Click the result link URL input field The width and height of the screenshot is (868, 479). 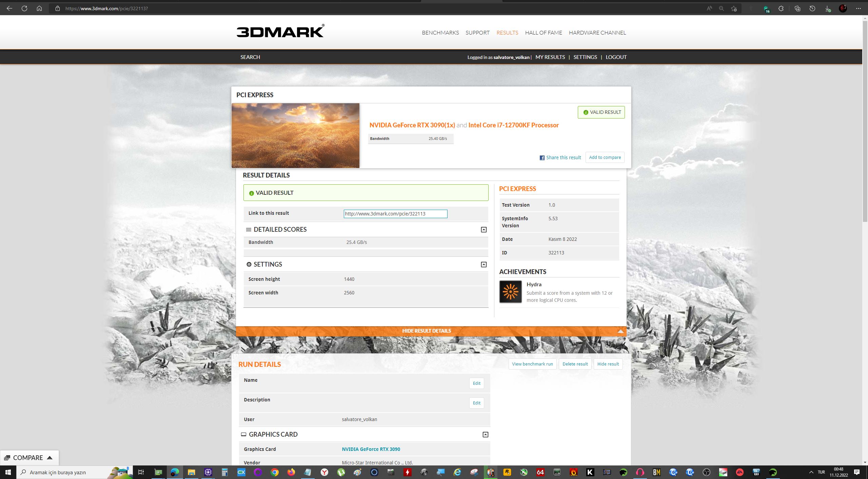coord(395,214)
